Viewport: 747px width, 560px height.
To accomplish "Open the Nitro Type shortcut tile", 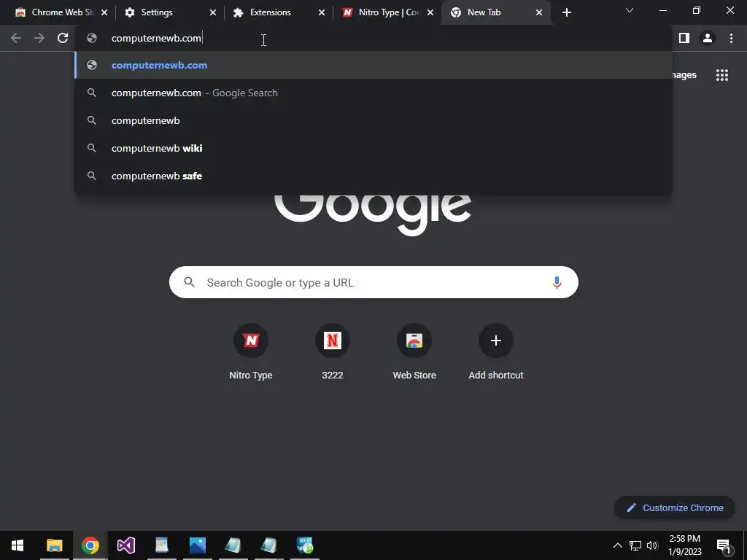I will pyautogui.click(x=251, y=352).
